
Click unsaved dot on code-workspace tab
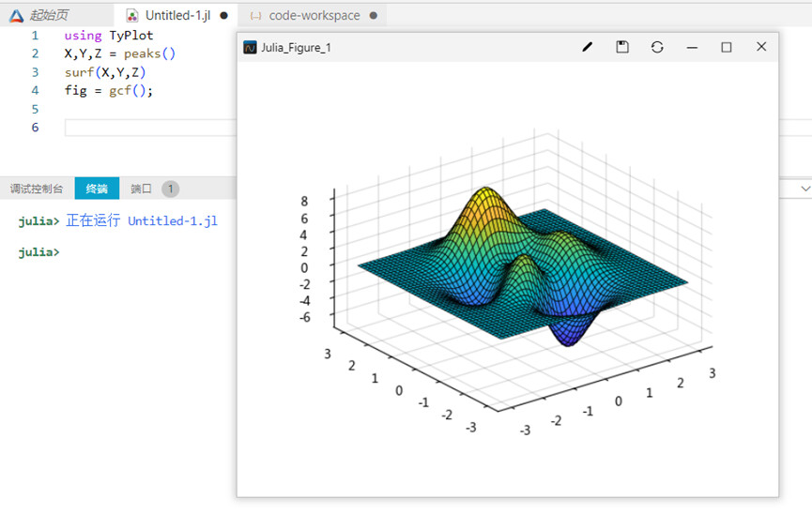coord(374,16)
